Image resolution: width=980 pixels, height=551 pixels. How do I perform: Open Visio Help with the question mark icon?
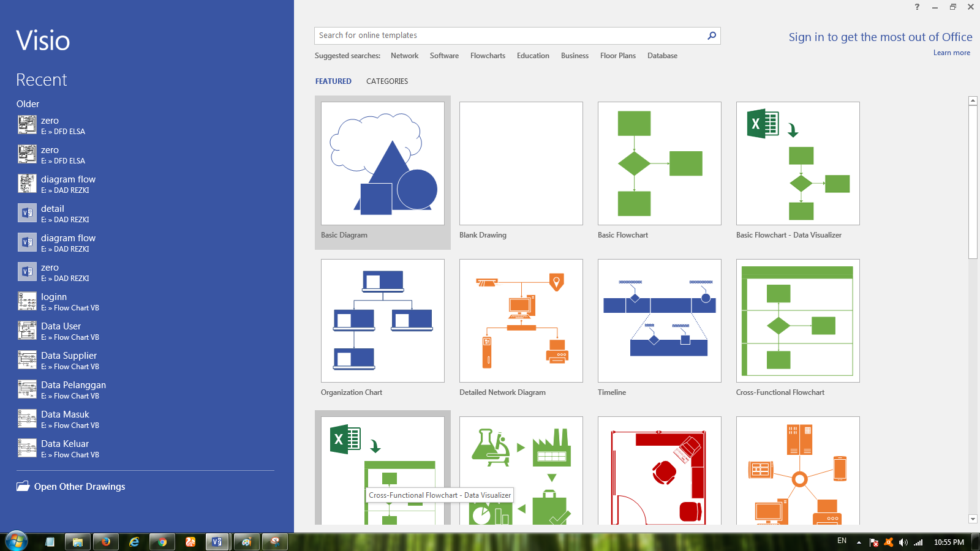[x=917, y=7]
